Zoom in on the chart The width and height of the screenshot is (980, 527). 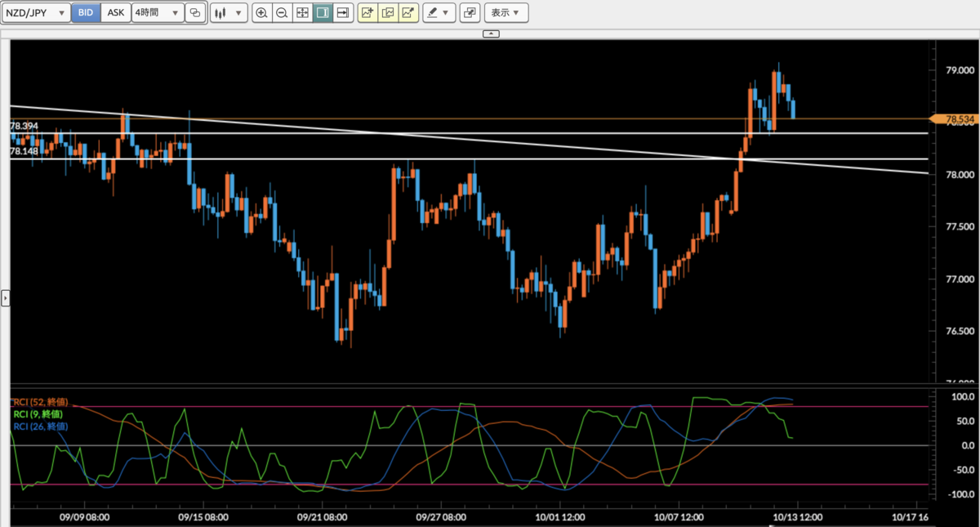coord(261,13)
